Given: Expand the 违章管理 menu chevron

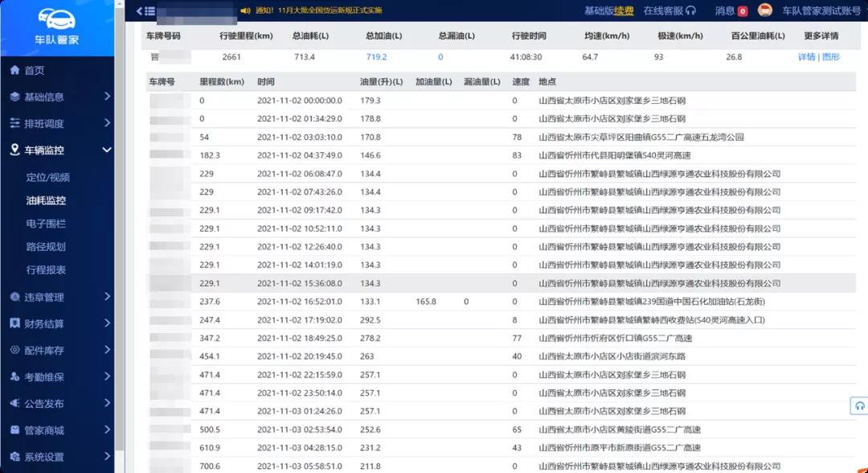Looking at the screenshot, I should pos(107,297).
